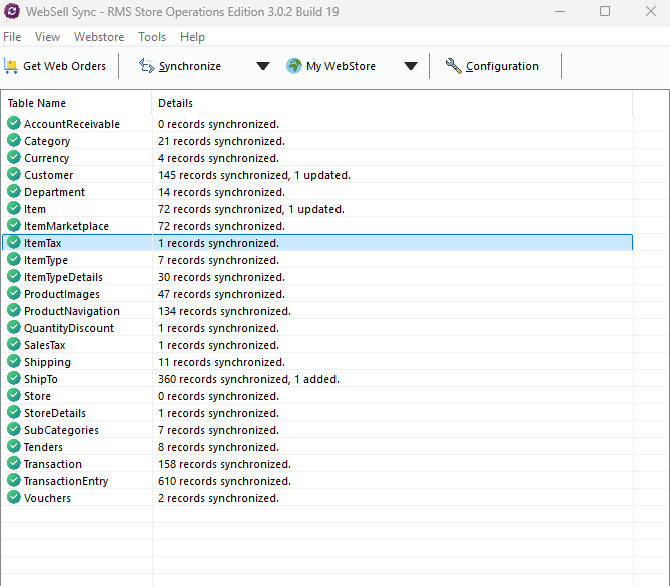Viewport: 670px width, 586px height.
Task: Click the green check icon beside Vouchers
Action: [14, 498]
